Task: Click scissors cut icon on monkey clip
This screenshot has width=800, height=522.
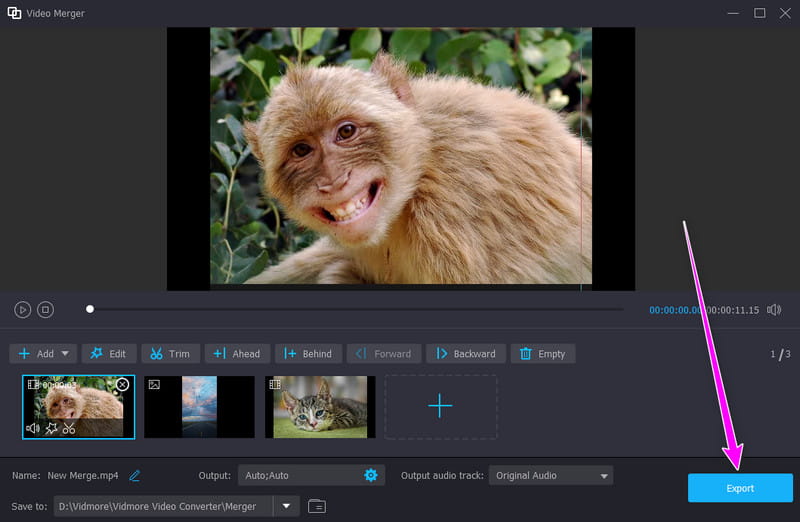Action: click(x=69, y=428)
